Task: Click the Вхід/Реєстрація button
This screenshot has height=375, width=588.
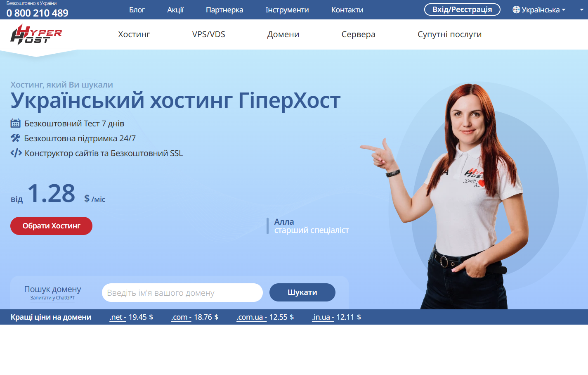Action: [x=462, y=9]
